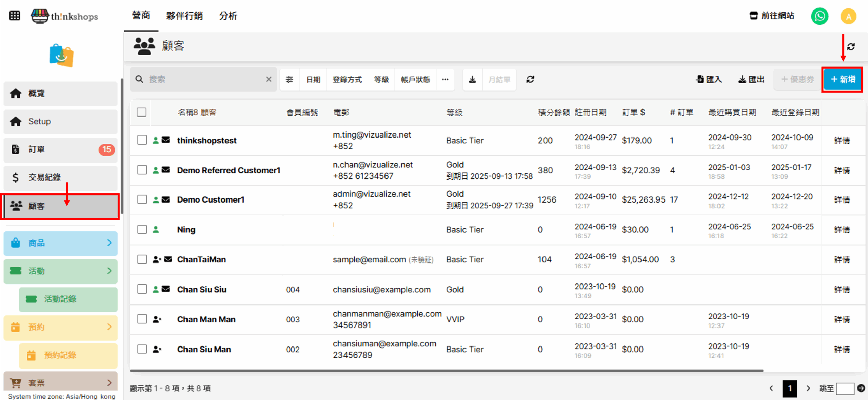Expand the 預約 sidebar section
868x400 pixels.
(x=61, y=327)
